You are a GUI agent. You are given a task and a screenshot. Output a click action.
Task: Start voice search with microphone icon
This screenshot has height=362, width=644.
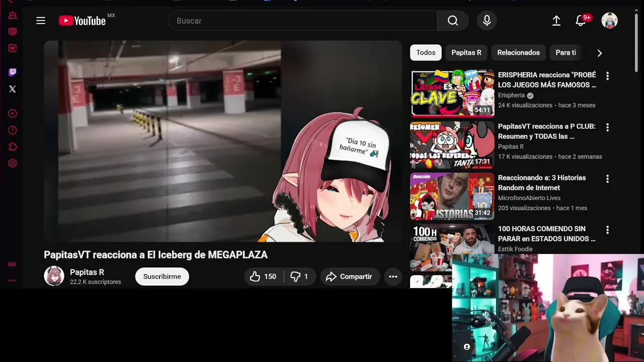pos(487,21)
